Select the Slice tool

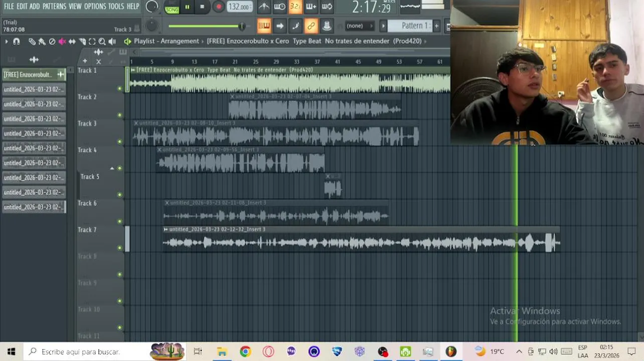point(82,42)
